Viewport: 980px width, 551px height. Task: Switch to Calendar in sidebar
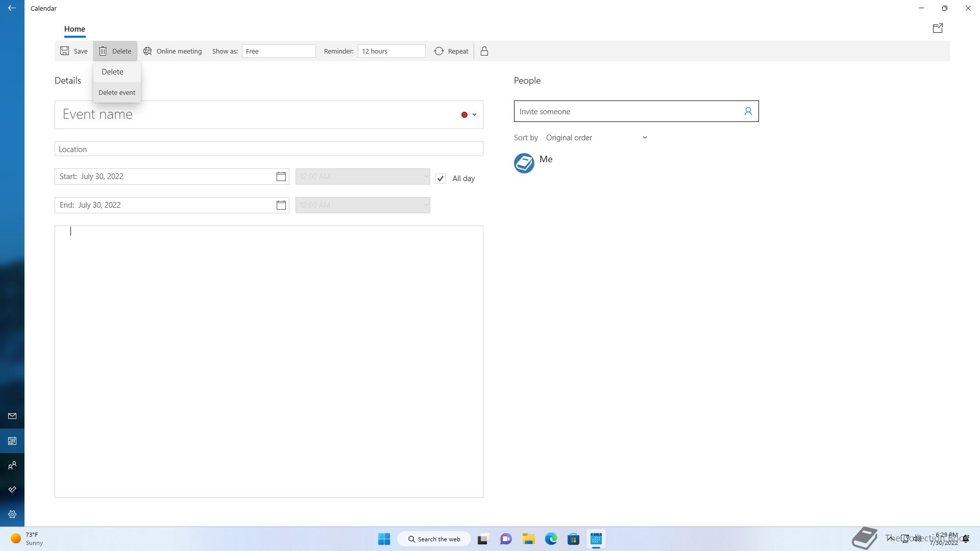(x=12, y=441)
